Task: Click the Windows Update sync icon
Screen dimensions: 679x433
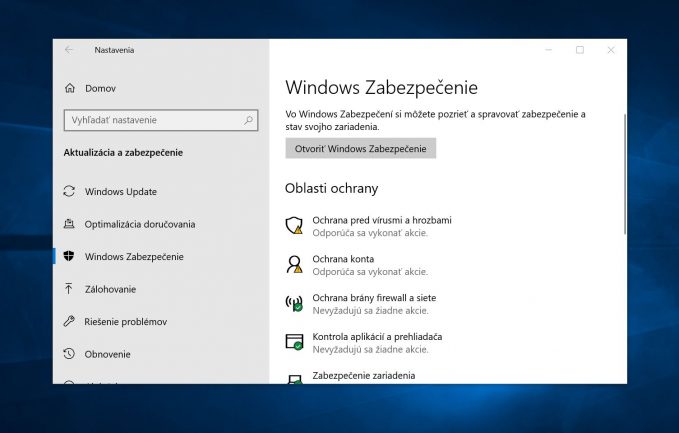Action: [69, 191]
